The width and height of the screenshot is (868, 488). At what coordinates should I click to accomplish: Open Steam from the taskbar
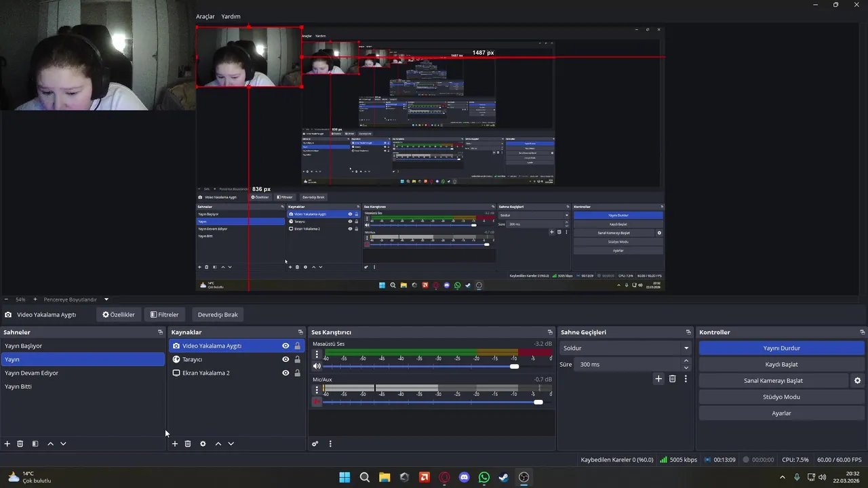[x=504, y=477]
